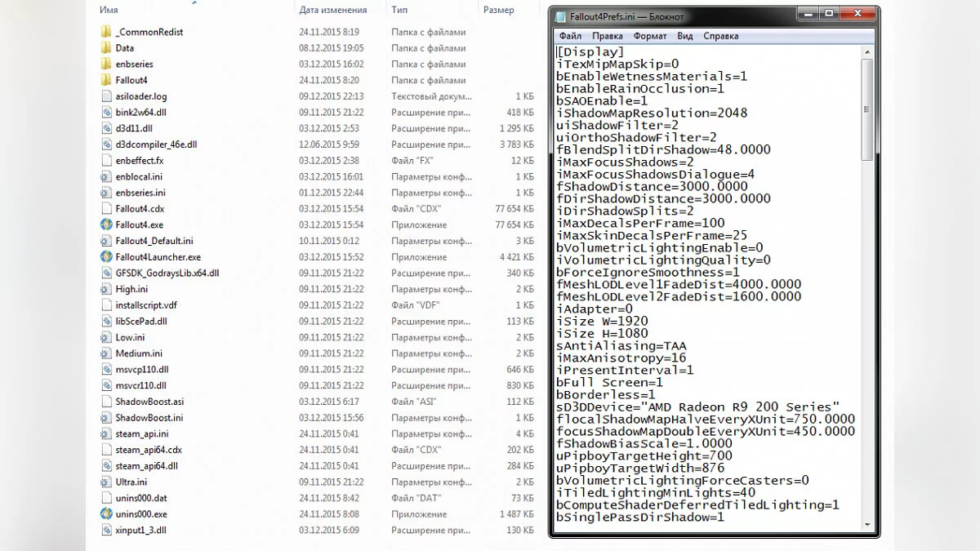
Task: Select the Medium.ini file icon
Action: click(106, 353)
